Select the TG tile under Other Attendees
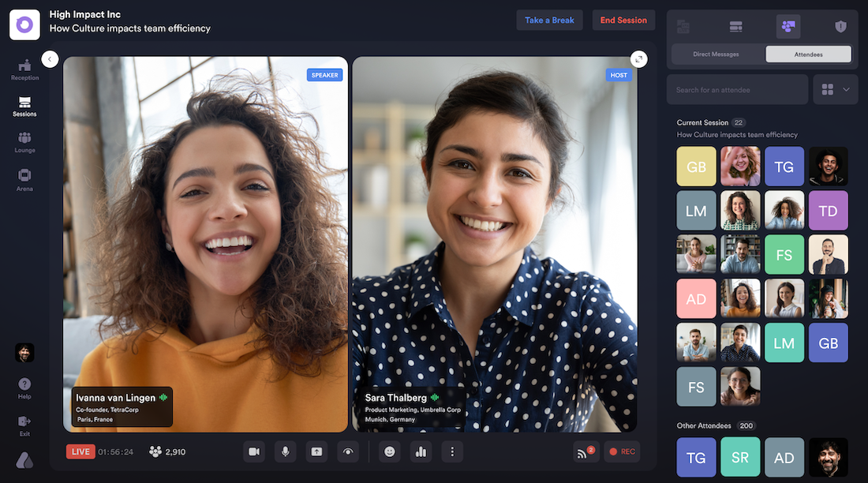Image resolution: width=868 pixels, height=483 pixels. tap(697, 458)
